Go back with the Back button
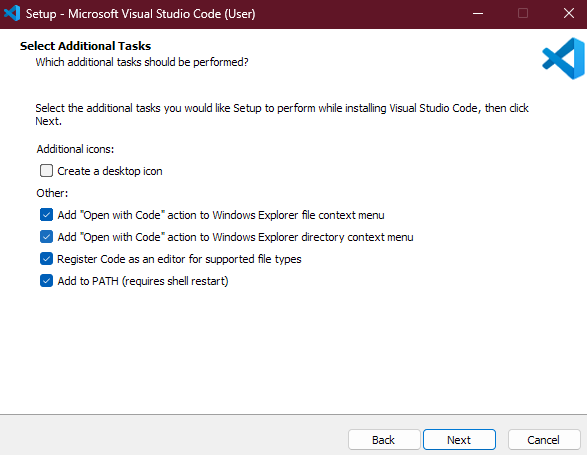 coord(384,440)
